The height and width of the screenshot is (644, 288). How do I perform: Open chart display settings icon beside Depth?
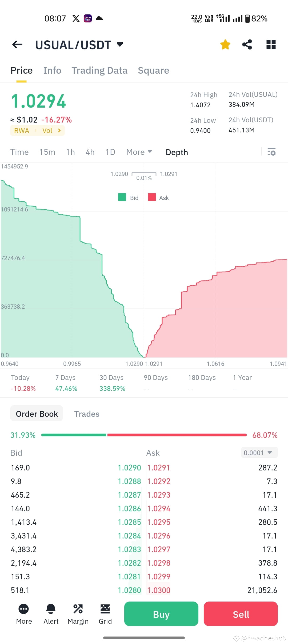tap(271, 152)
